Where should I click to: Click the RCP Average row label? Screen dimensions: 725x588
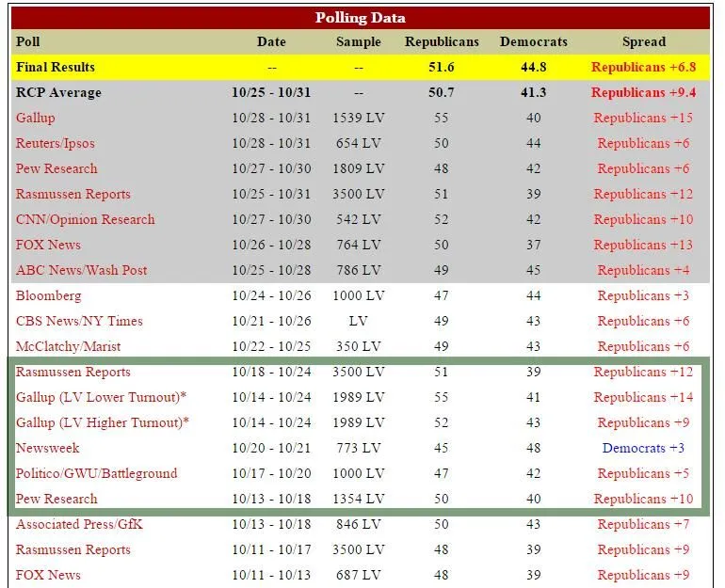[x=58, y=93]
